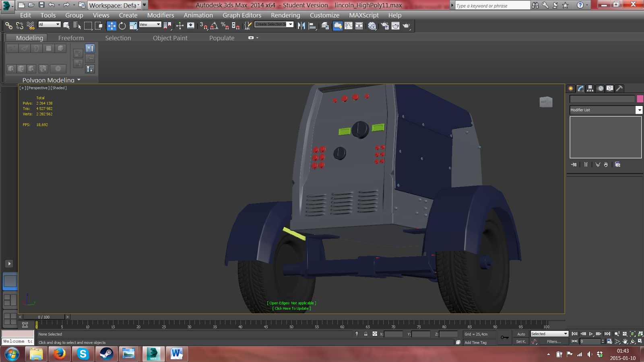
Task: Click the Filters... key filter button
Action: pyautogui.click(x=553, y=341)
